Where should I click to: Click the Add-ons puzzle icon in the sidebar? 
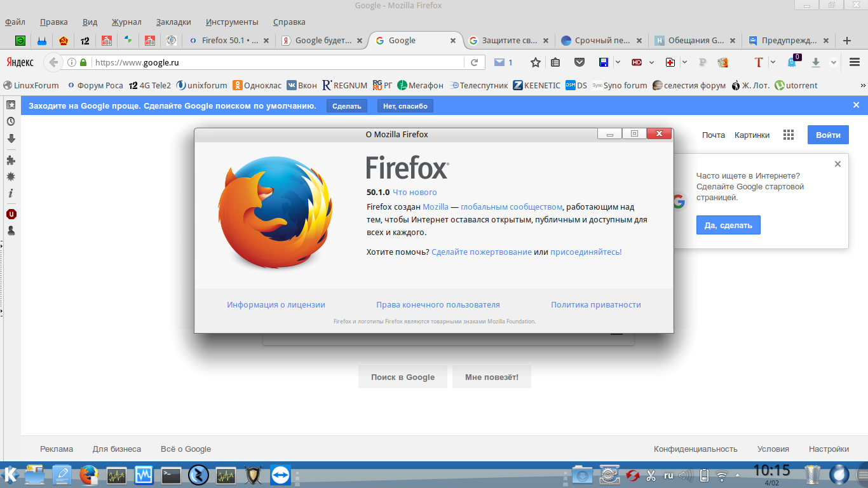click(11, 160)
